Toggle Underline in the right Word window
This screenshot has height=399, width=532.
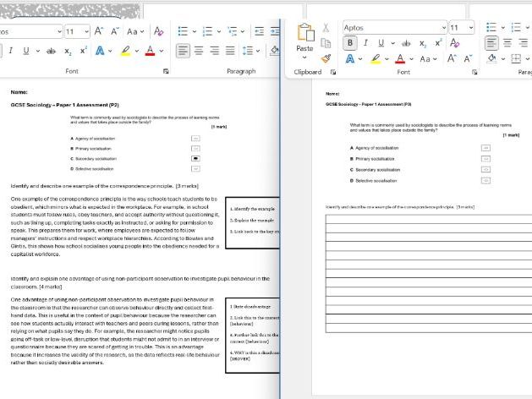381,43
